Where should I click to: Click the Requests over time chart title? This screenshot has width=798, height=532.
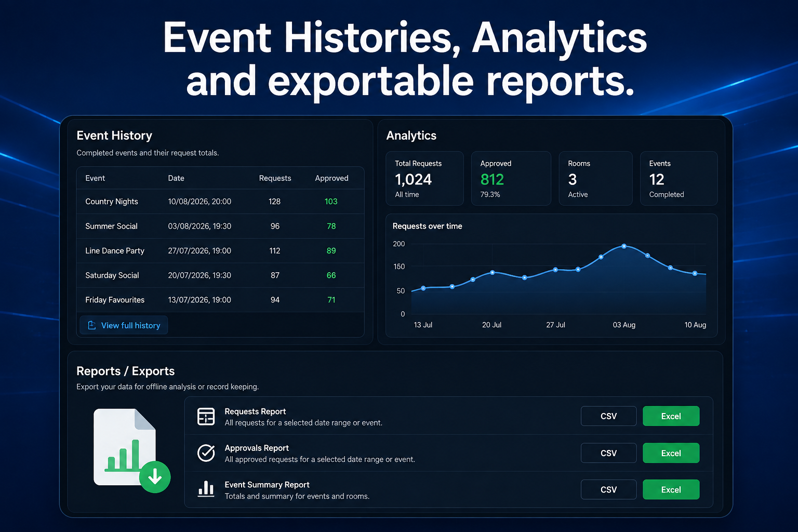[427, 226]
